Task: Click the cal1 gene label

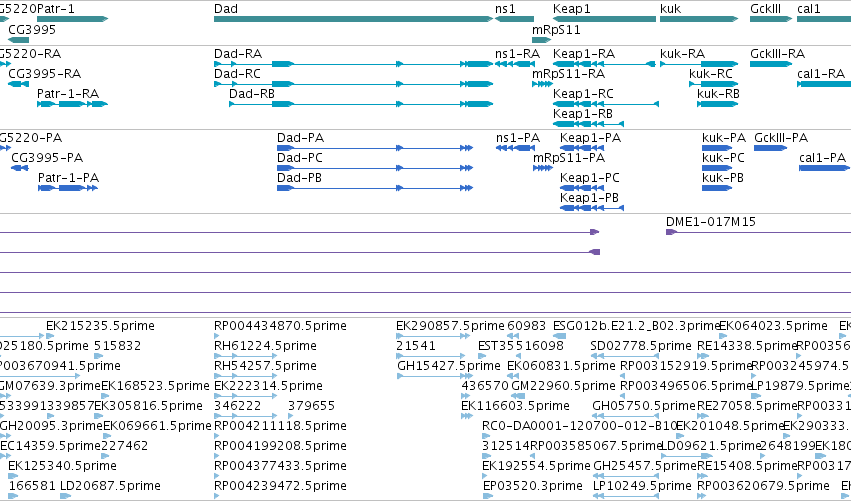Action: (x=809, y=9)
